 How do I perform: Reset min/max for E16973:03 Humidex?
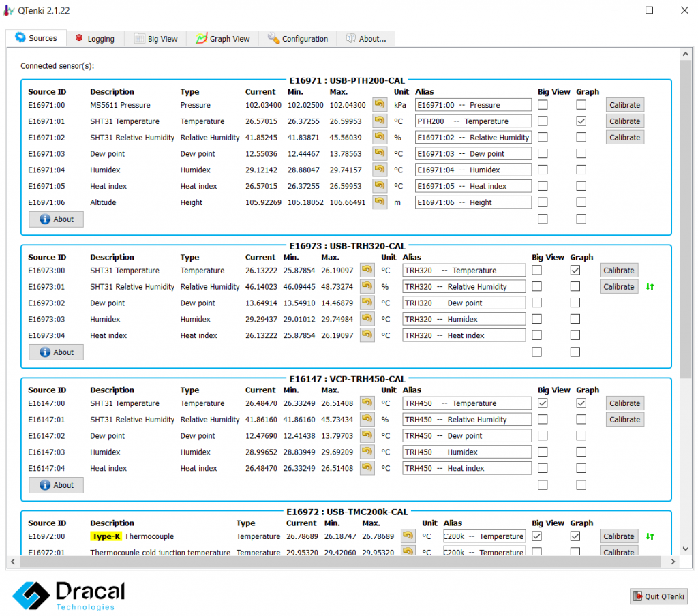click(x=367, y=319)
